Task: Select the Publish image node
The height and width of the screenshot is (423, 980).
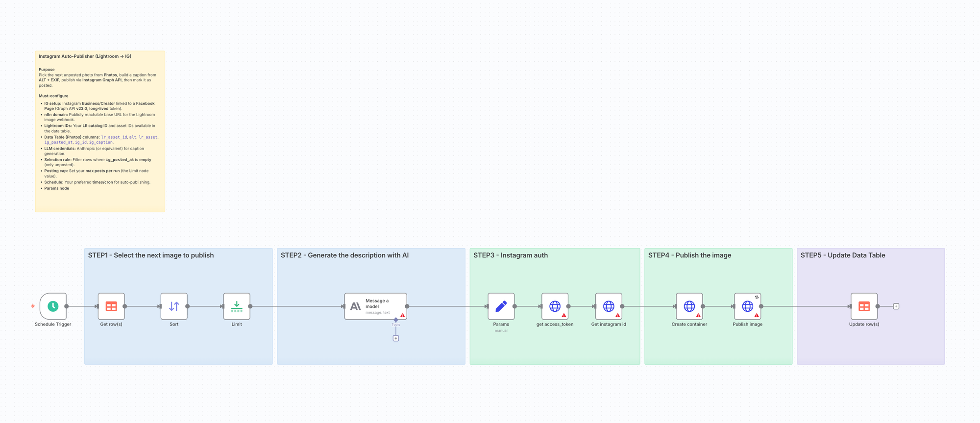Action: coord(747,306)
